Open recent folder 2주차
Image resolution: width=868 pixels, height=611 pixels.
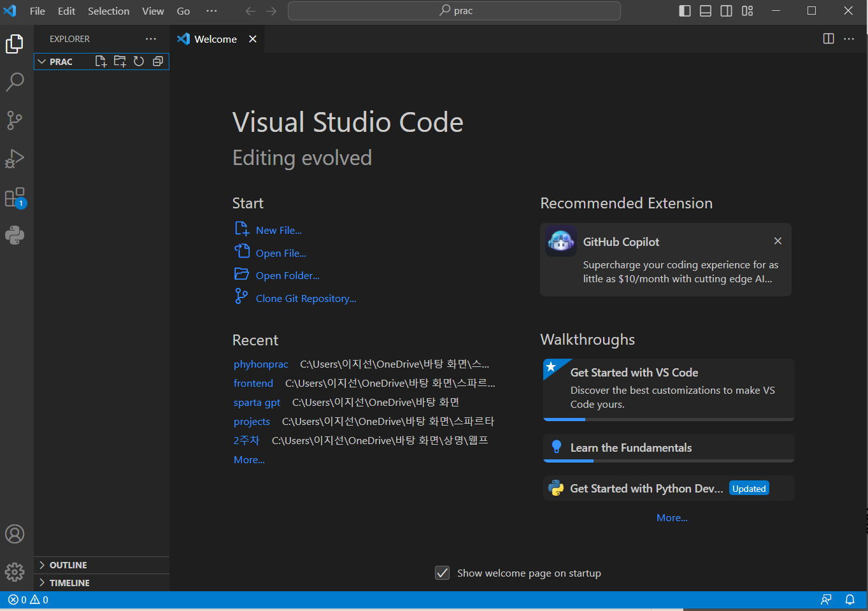pyautogui.click(x=246, y=441)
